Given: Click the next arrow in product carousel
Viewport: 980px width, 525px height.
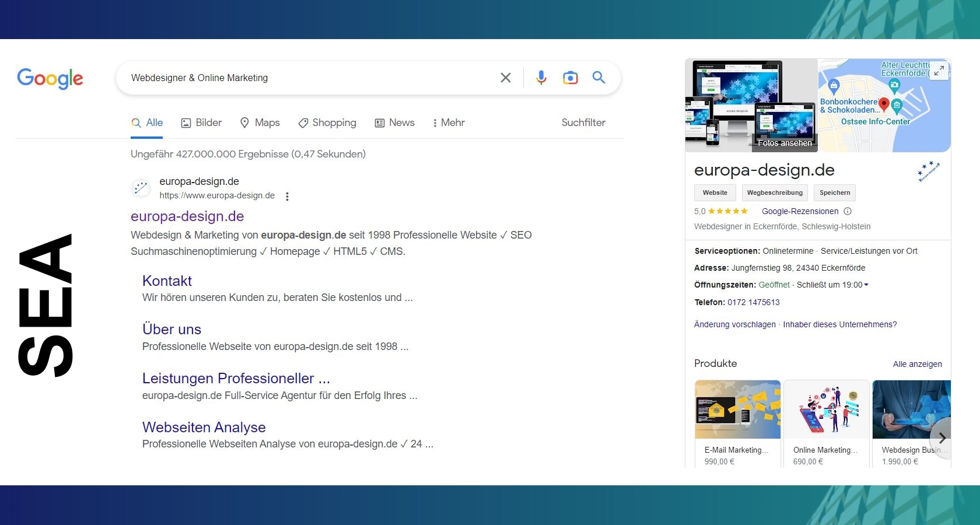Looking at the screenshot, I should click(x=942, y=438).
